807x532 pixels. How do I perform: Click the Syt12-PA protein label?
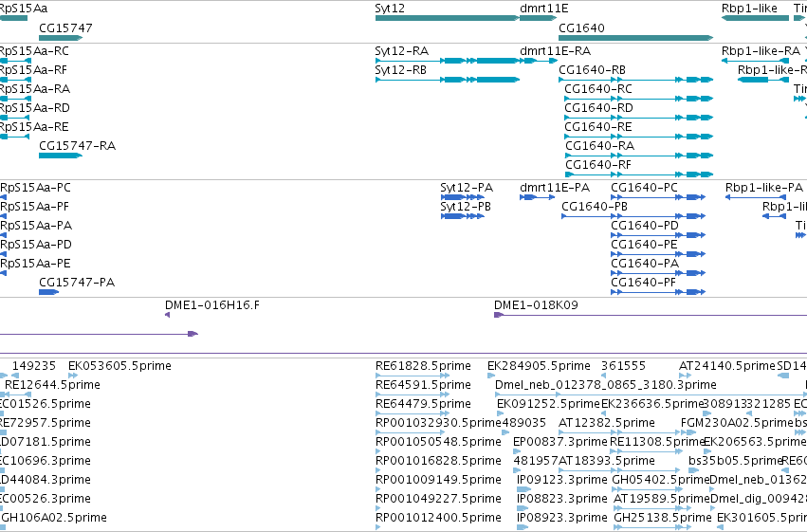point(467,189)
